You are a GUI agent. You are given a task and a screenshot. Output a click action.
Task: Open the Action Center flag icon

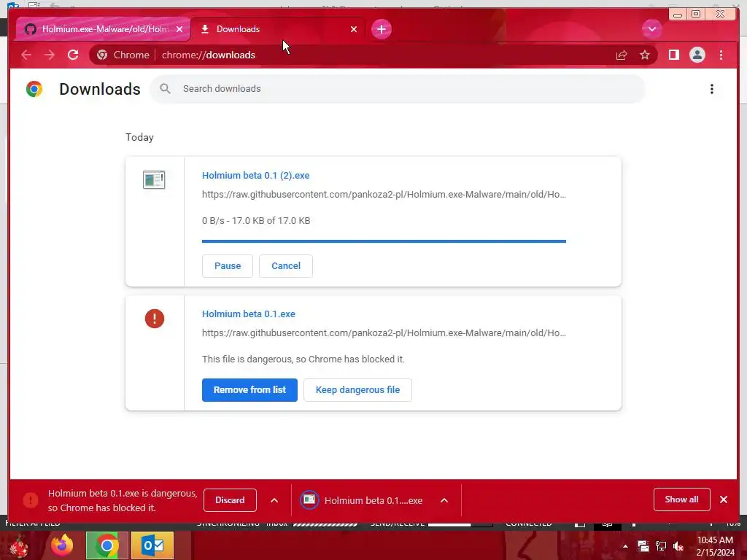[x=643, y=546]
